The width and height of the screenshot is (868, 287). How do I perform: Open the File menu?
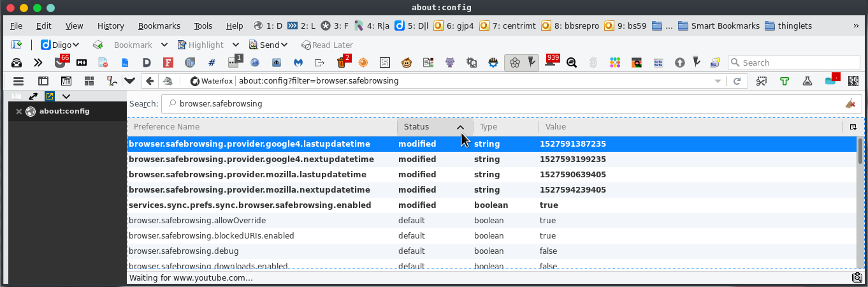pos(17,26)
